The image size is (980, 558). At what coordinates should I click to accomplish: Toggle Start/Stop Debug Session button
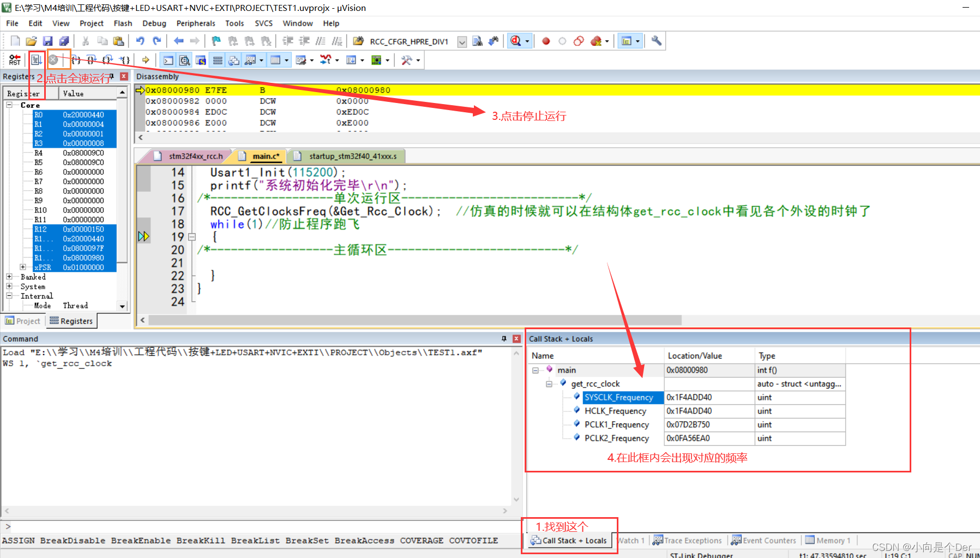[x=516, y=41]
